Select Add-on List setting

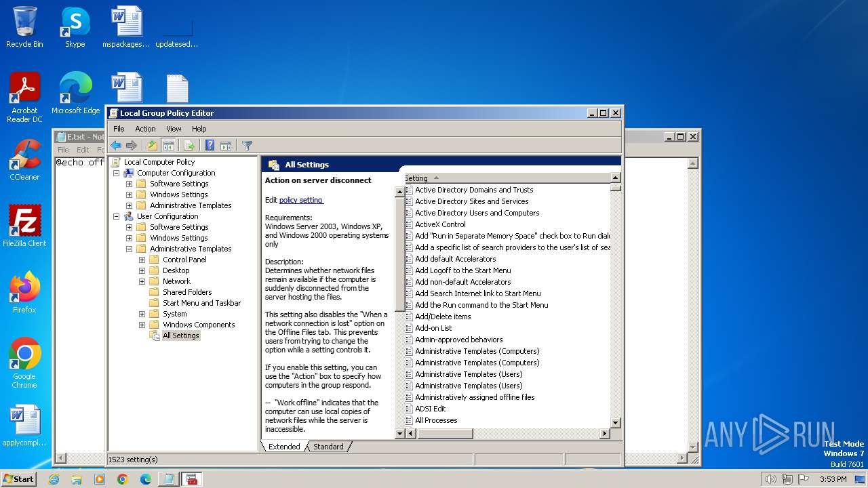click(433, 328)
